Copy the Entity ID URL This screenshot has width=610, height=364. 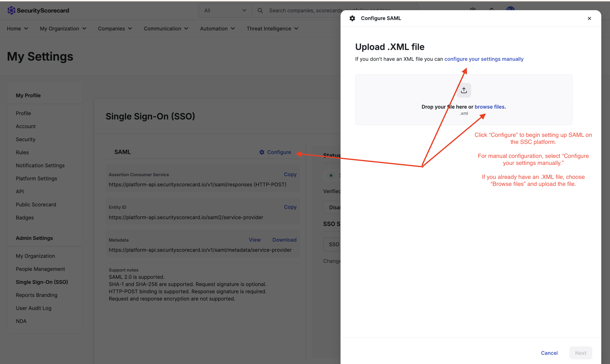pyautogui.click(x=290, y=207)
